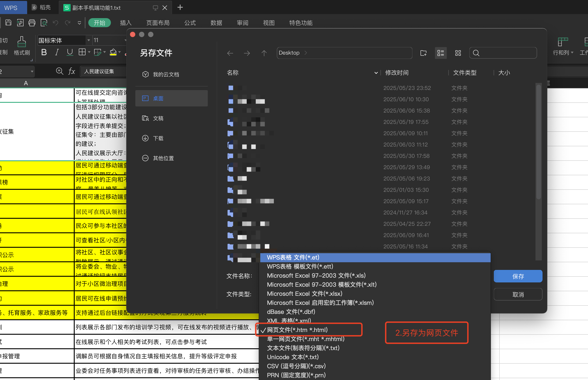Click the 保存 save button
This screenshot has width=588, height=380.
pos(518,276)
